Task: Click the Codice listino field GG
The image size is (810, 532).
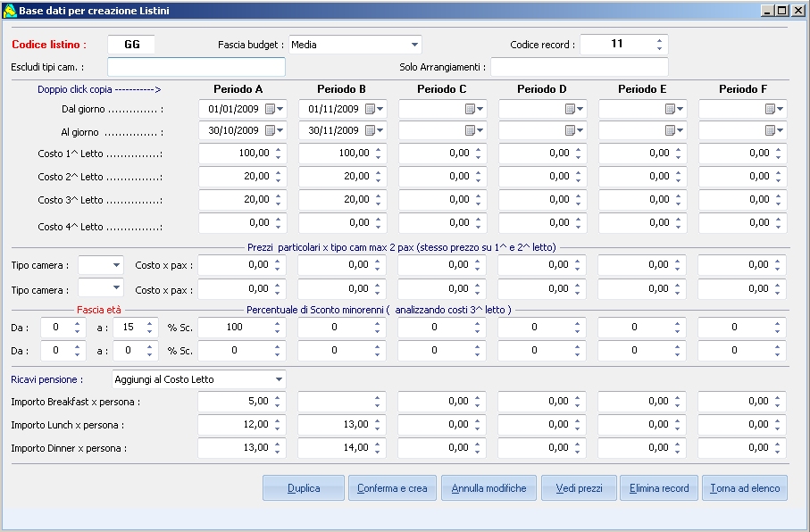Action: tap(132, 45)
